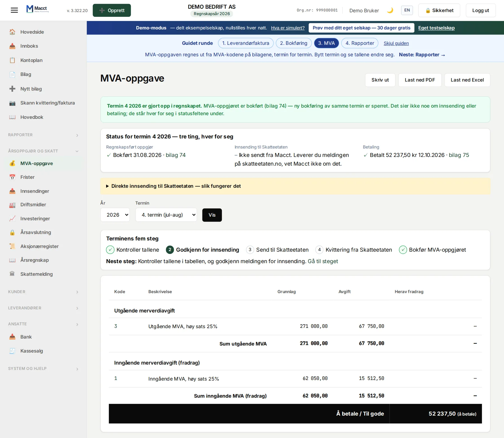Click Aksjonærregister scroll icon
Image resolution: width=504 pixels, height=438 pixels.
click(12, 246)
